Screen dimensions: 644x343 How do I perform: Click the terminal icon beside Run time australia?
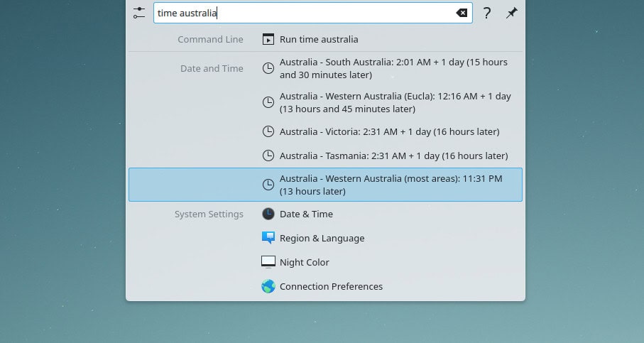tap(268, 40)
